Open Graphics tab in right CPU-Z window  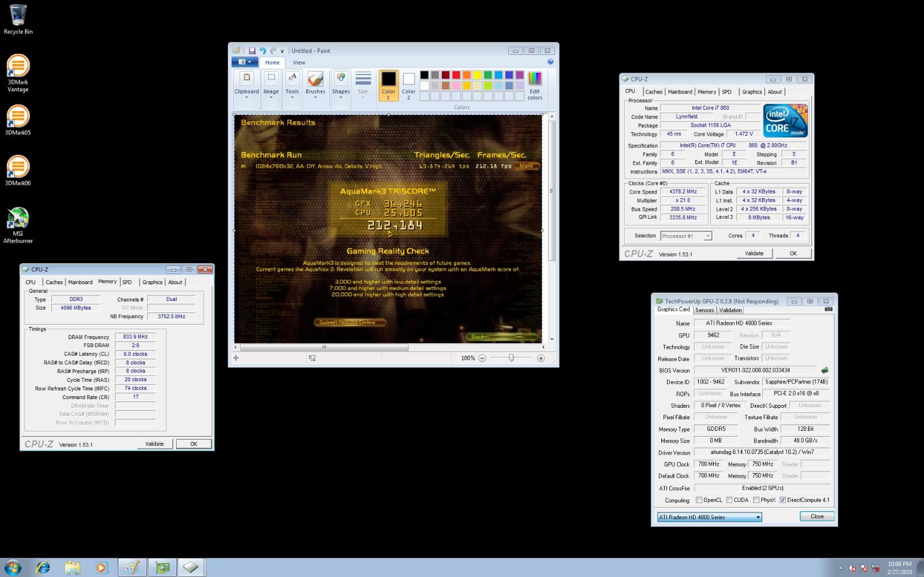click(x=751, y=92)
